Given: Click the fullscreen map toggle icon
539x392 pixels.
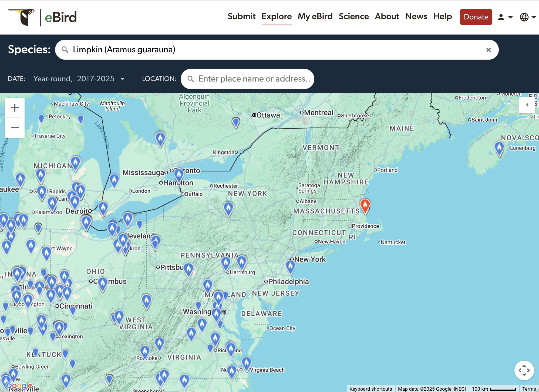Looking at the screenshot, I should pyautogui.click(x=524, y=370).
